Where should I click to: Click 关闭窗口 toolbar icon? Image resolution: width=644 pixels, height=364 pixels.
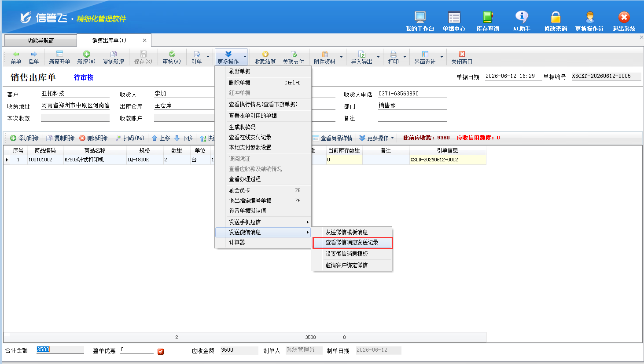point(462,58)
